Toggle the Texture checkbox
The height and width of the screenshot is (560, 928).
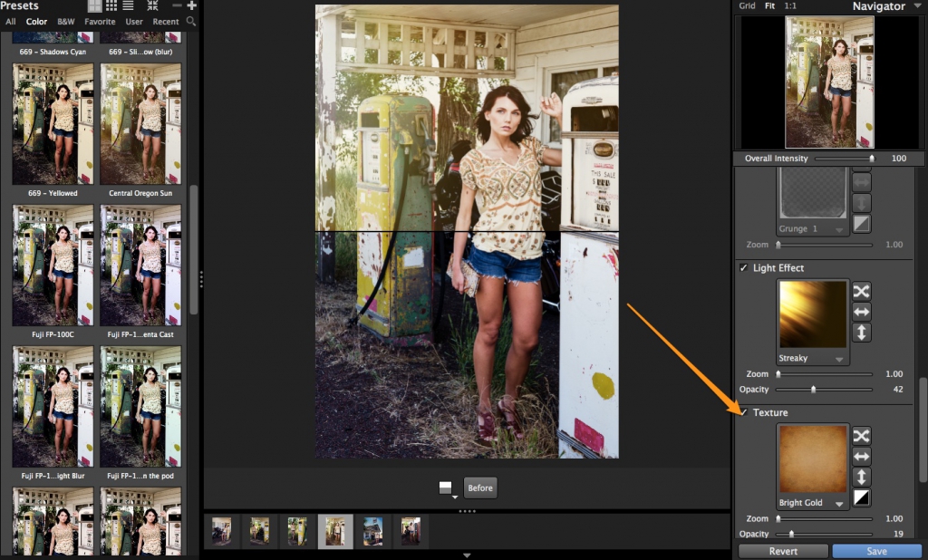pos(743,412)
